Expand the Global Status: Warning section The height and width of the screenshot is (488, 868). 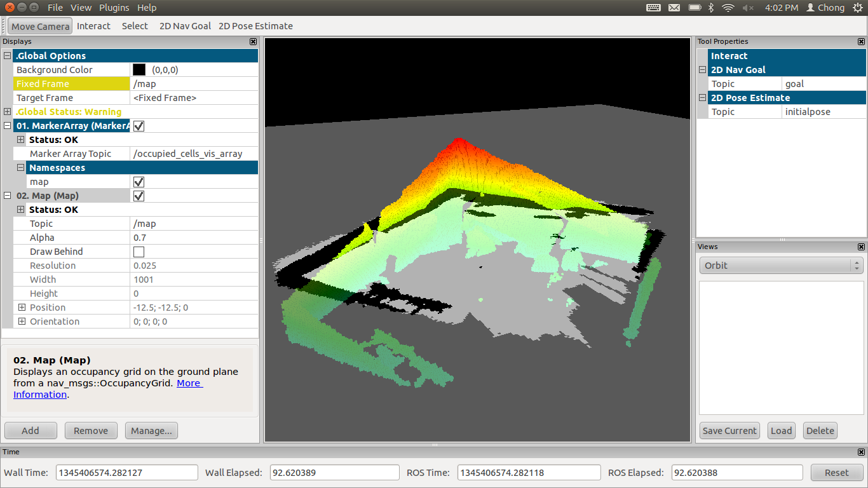[x=7, y=112]
